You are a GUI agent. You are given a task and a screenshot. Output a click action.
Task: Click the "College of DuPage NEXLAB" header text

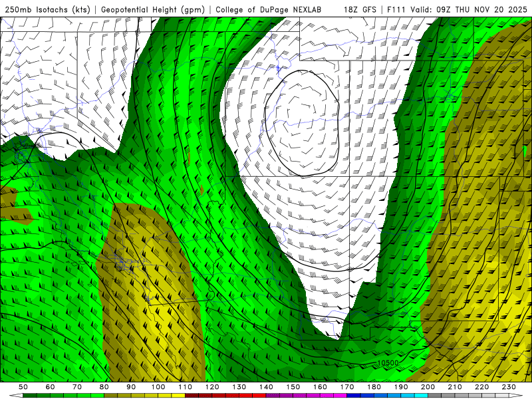[x=269, y=9]
